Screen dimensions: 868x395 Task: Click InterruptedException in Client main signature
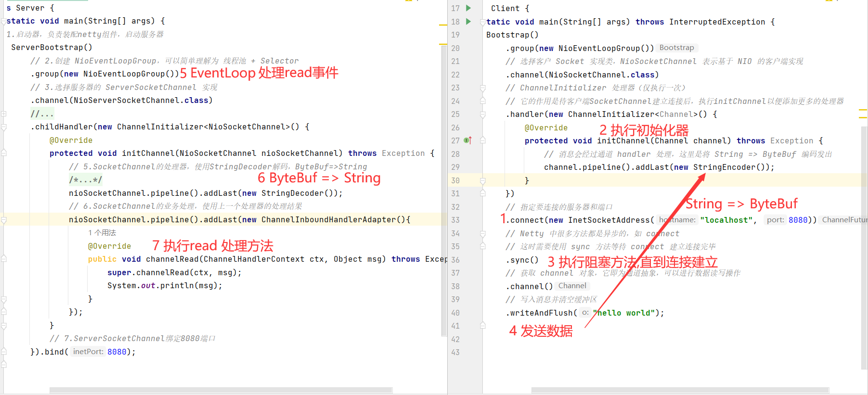pyautogui.click(x=717, y=22)
